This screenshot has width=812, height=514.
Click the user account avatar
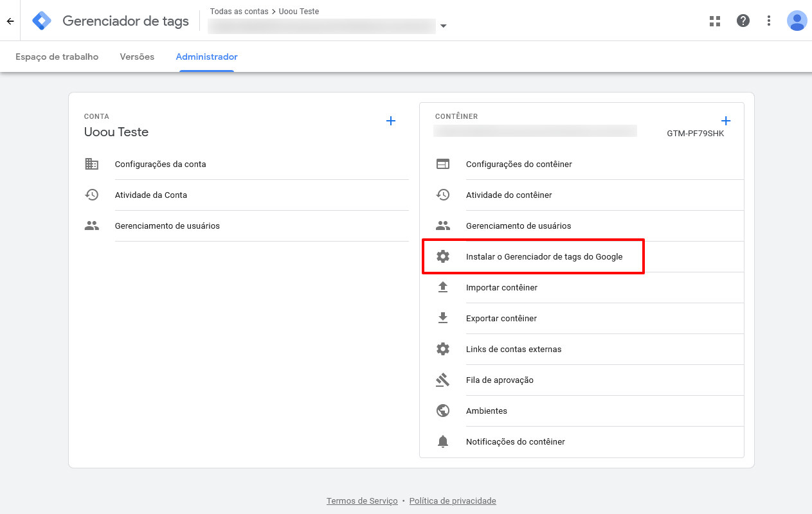pyautogui.click(x=797, y=21)
